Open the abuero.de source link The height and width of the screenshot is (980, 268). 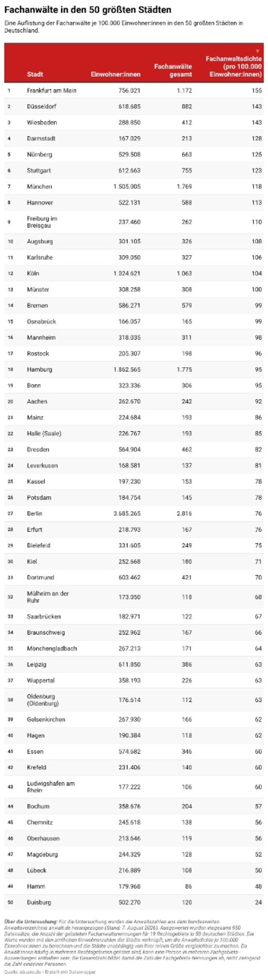(x=27, y=972)
